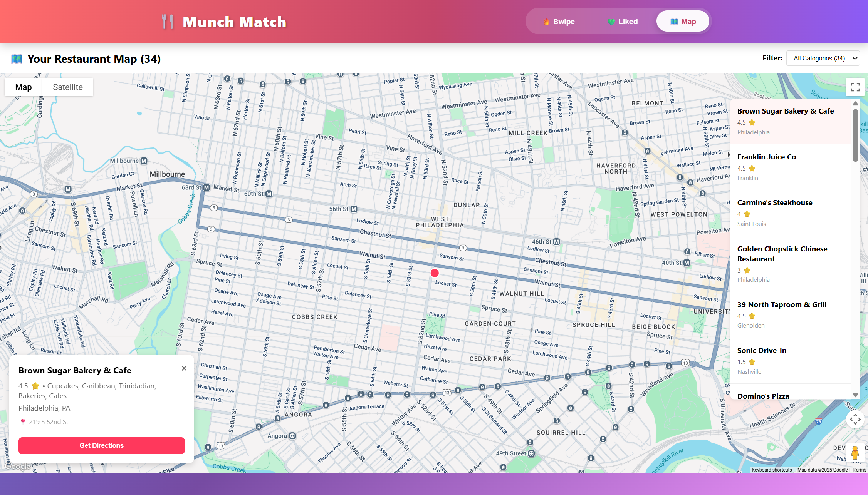Click the 46th St metro station icon

[556, 242]
